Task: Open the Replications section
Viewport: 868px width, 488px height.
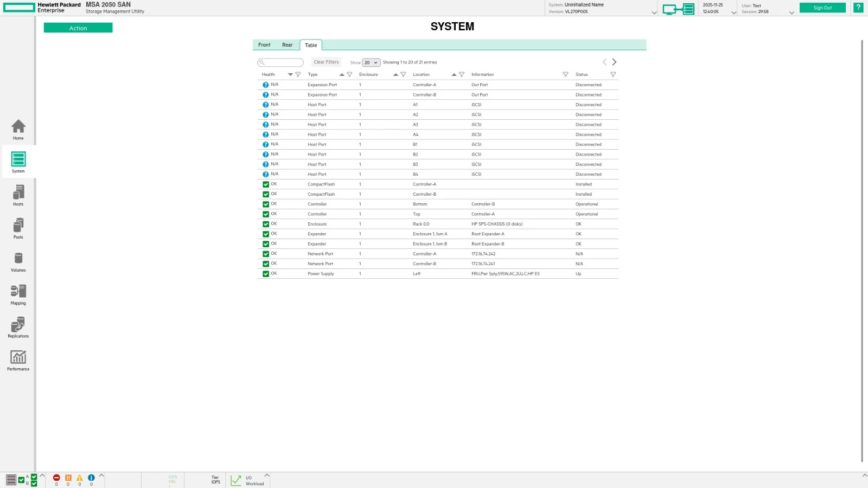Action: 18,328
